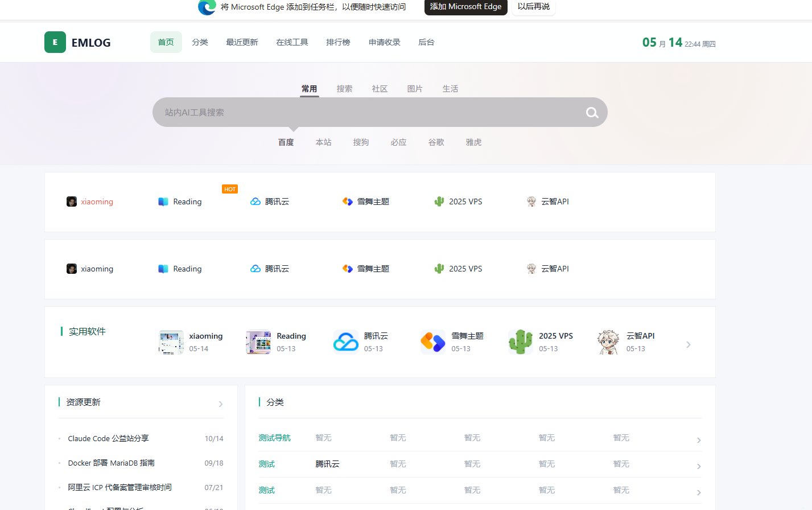Click 云智API avatar icon, second row
Image resolution: width=812 pixels, height=510 pixels.
coord(531,269)
